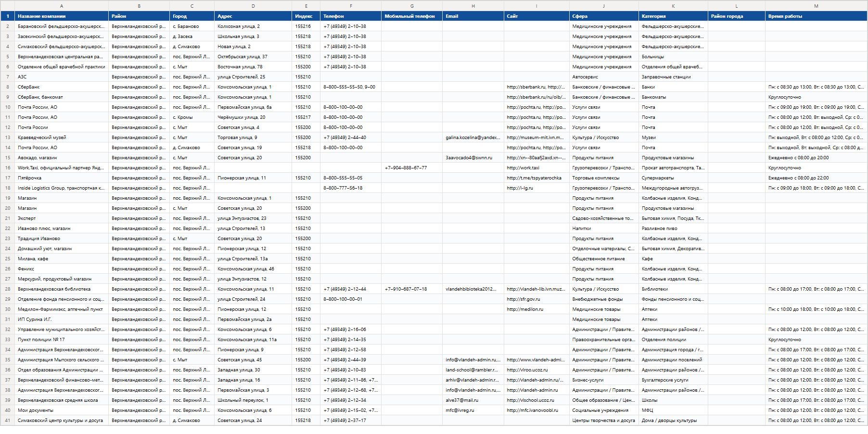Select the '3aavocado4@swnn.ru' email cell
The width and height of the screenshot is (868, 434).
click(473, 157)
